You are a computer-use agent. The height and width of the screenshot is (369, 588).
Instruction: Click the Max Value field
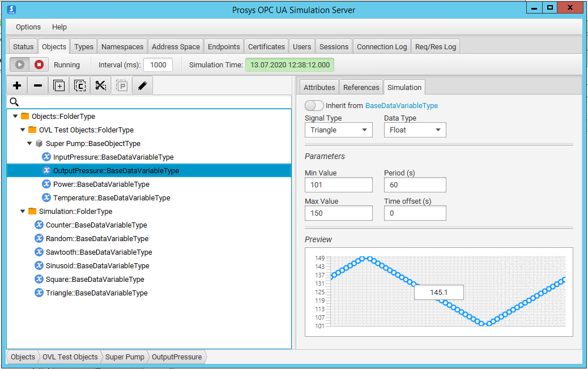[339, 213]
